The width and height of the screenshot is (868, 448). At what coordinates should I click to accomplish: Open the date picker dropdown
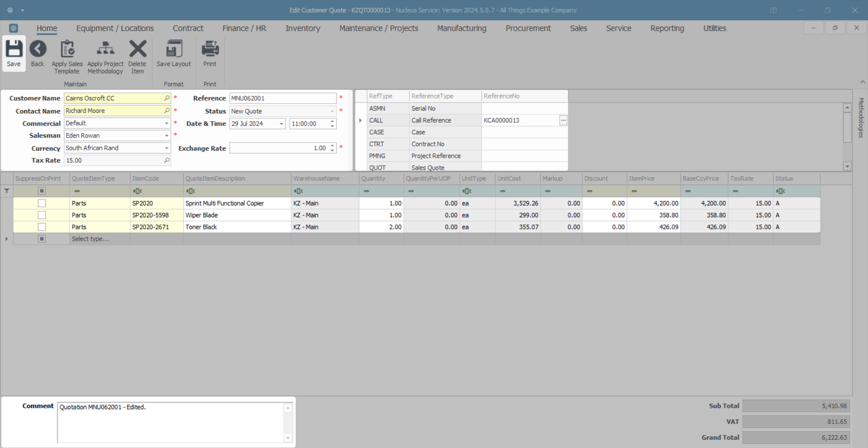click(x=281, y=124)
